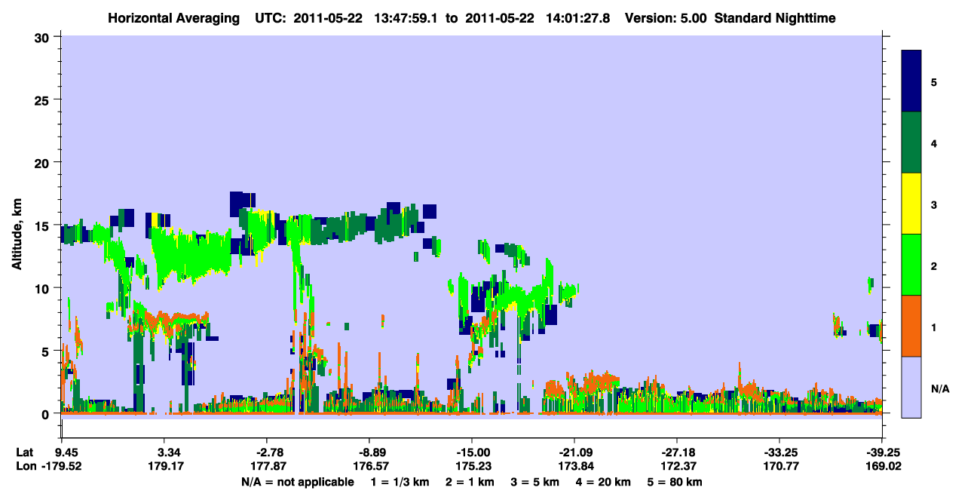980x503 pixels.
Task: Click legend note 'N/A = not applicable'
Action: [298, 482]
